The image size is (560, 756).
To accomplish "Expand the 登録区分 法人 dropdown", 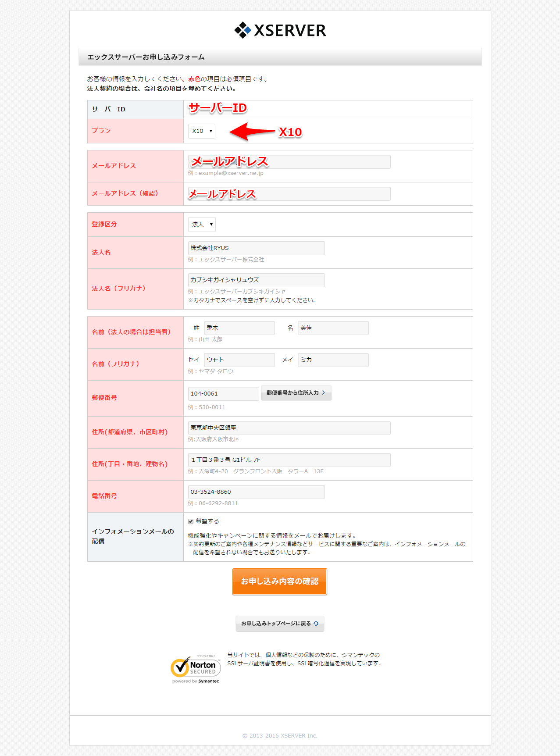I will (202, 225).
